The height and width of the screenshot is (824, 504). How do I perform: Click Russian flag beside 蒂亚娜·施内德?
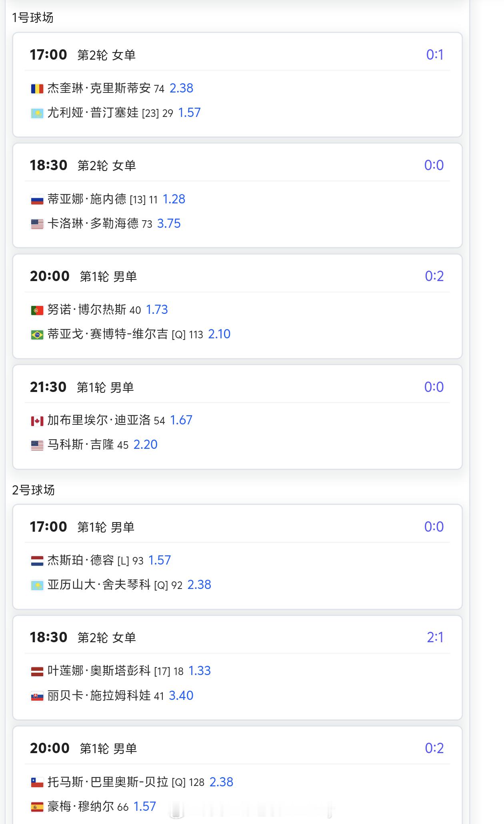[x=37, y=199]
